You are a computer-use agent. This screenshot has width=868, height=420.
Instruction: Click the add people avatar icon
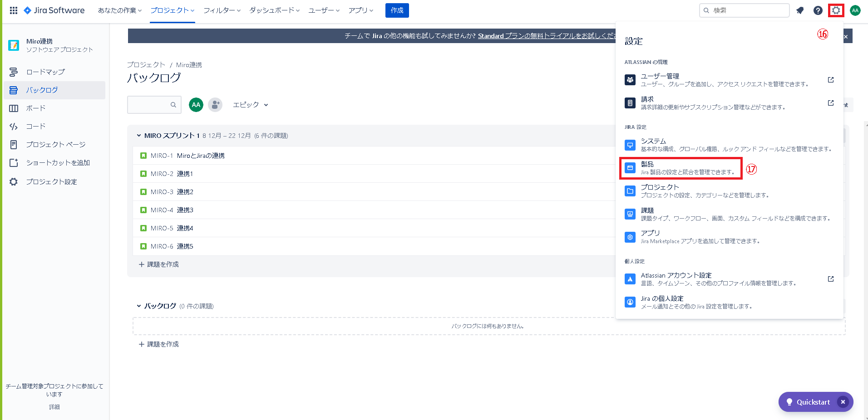point(215,105)
